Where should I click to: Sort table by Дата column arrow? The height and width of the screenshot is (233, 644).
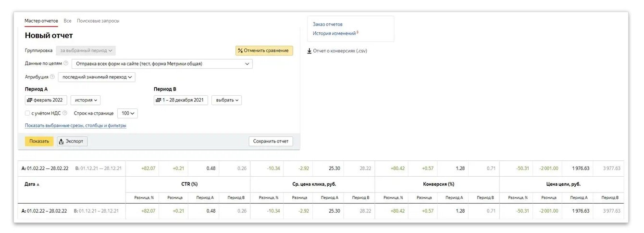38,184
